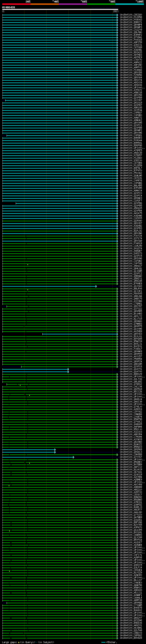Select label UniRef100_C7QM61
This screenshot has width=146, height=644.
click(x=131, y=304)
